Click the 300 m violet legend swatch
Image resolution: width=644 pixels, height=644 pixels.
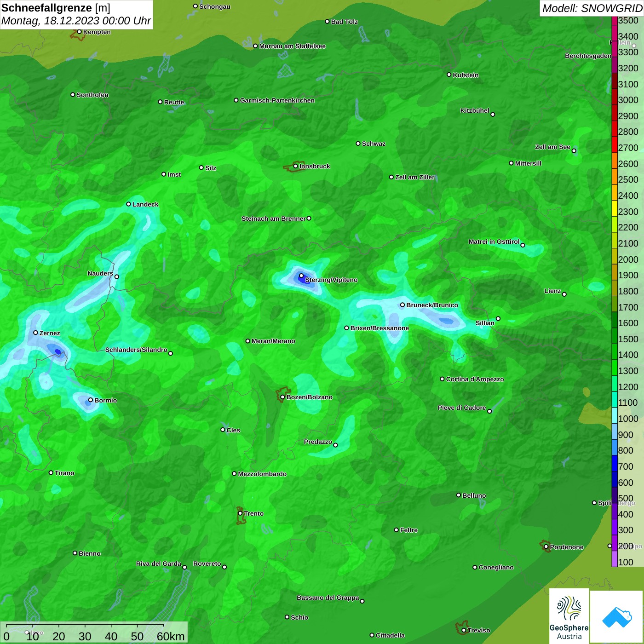click(x=615, y=527)
